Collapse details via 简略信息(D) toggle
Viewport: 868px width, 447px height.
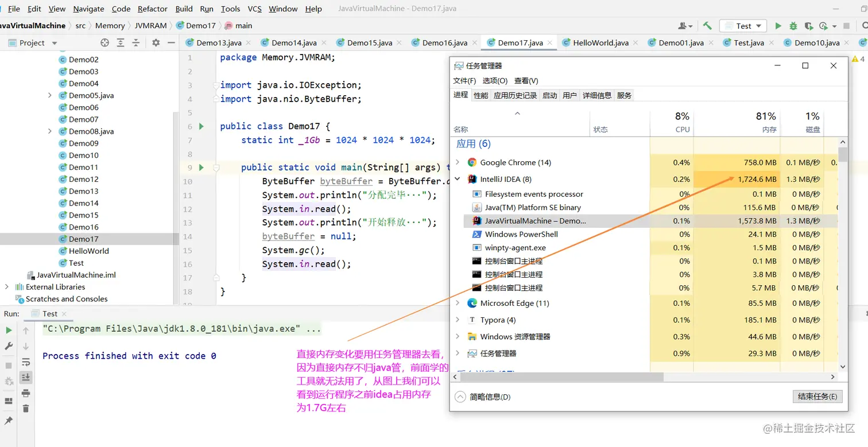pos(483,397)
